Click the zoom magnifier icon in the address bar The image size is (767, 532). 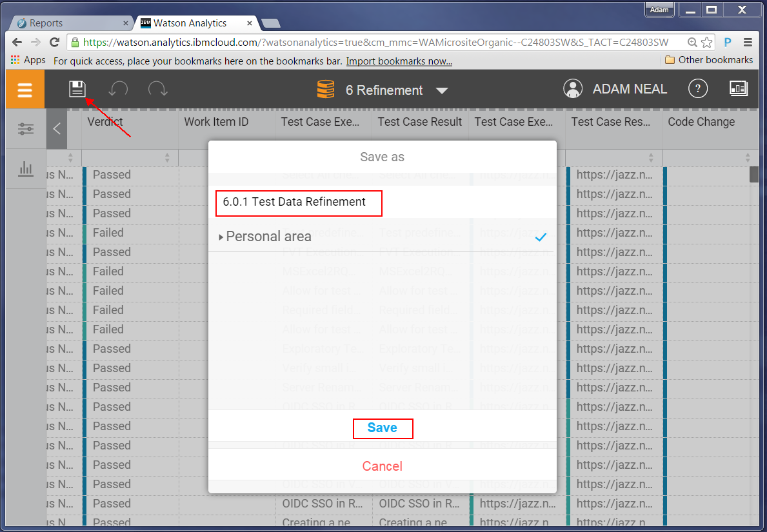coord(692,43)
